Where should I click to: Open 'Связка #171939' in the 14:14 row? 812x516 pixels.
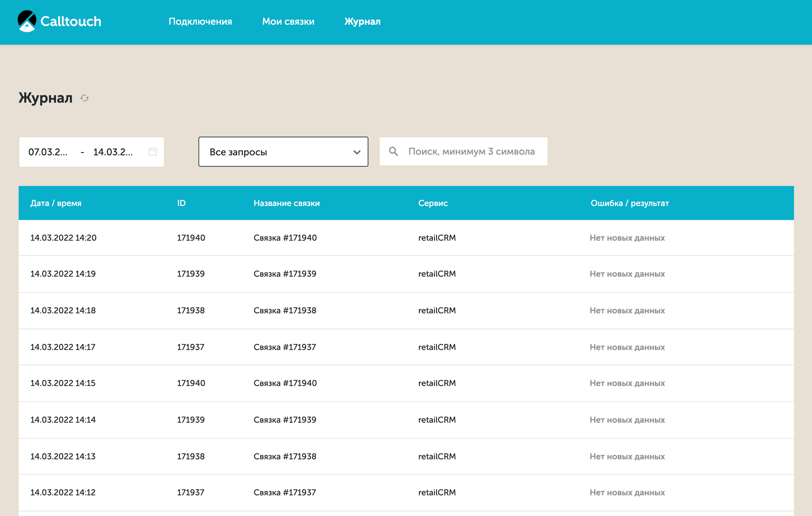[285, 420]
